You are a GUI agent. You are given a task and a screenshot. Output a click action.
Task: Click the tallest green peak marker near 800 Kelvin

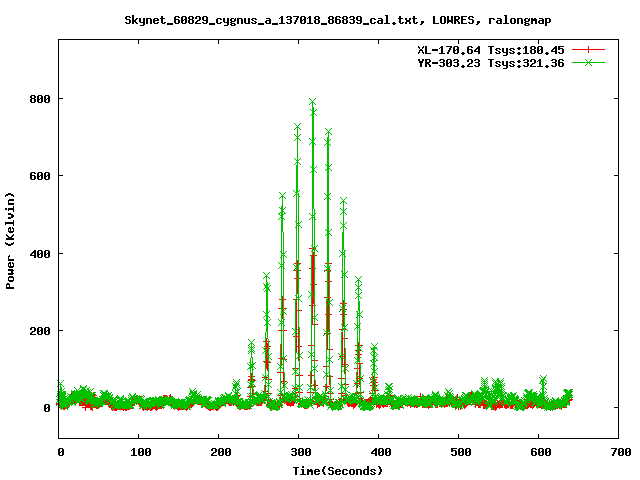coord(313,102)
